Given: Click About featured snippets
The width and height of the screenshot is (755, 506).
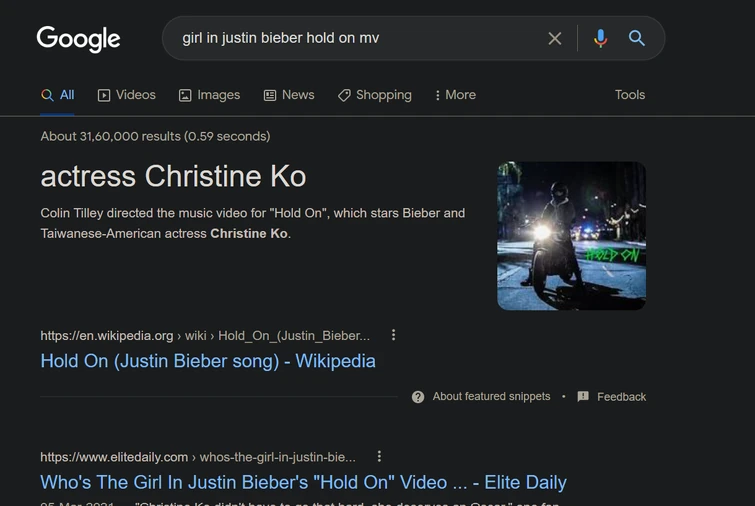Looking at the screenshot, I should (x=491, y=396).
